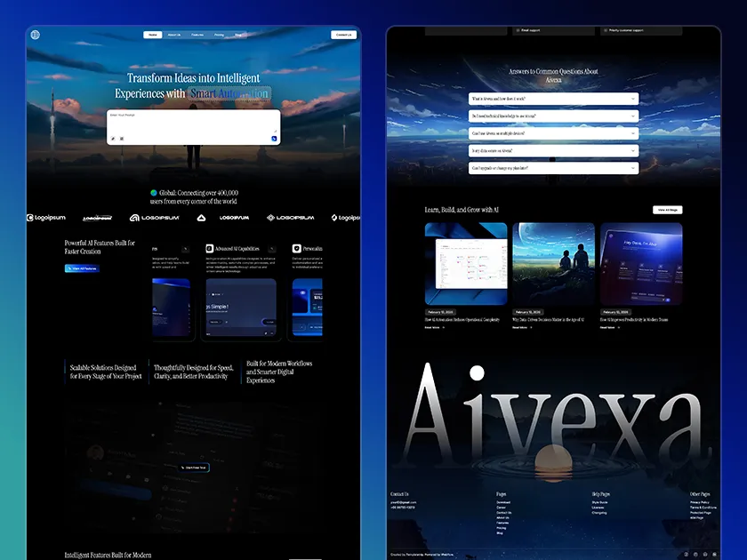This screenshot has height=560, width=747.
Task: Click the Licenses footer link
Action: click(598, 508)
